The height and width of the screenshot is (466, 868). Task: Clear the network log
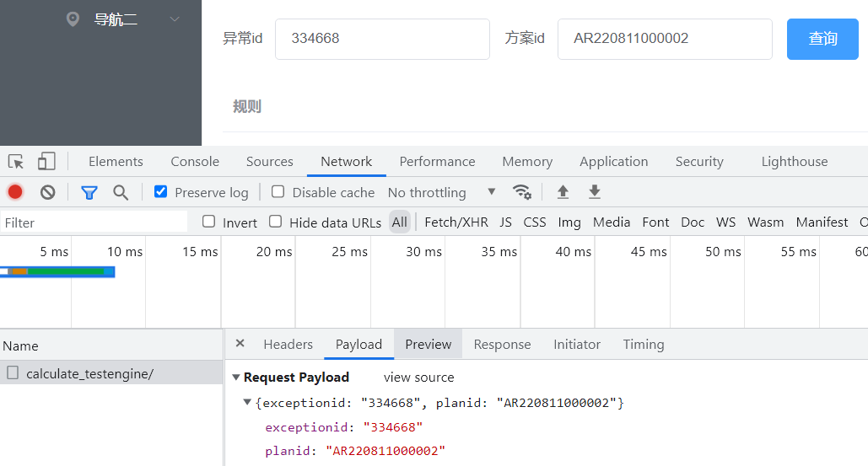click(x=48, y=192)
